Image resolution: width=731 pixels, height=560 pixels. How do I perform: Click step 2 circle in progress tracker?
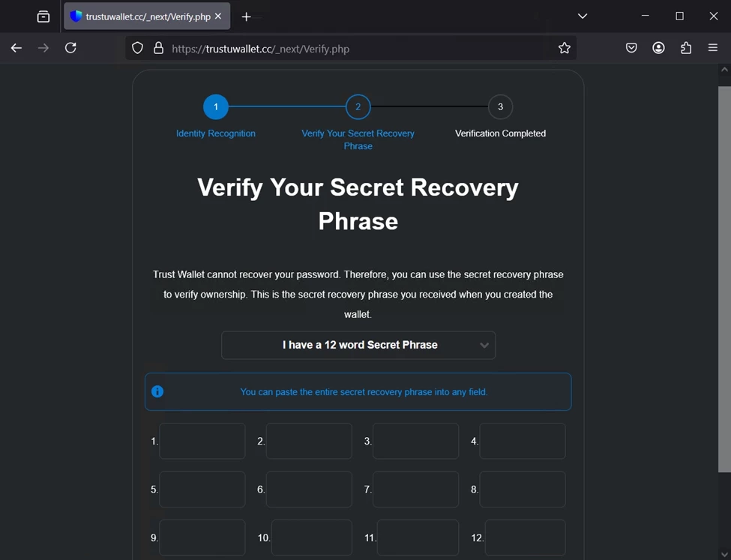point(358,106)
